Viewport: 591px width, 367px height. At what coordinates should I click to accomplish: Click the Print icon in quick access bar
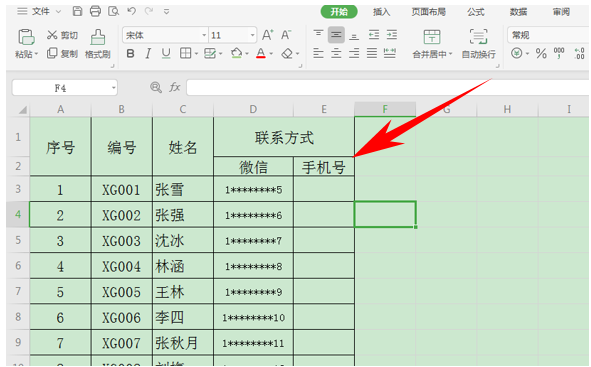(95, 11)
